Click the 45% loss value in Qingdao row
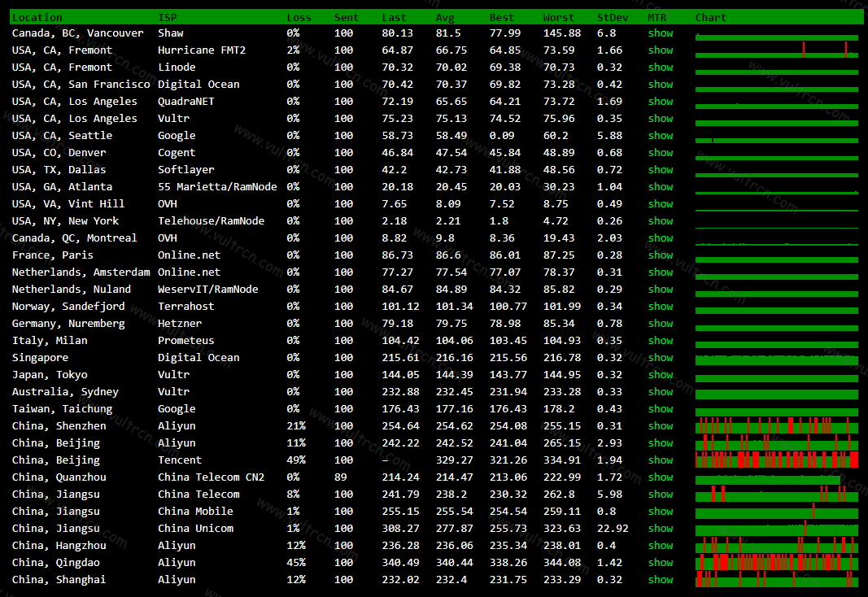This screenshot has width=868, height=597. tap(296, 563)
